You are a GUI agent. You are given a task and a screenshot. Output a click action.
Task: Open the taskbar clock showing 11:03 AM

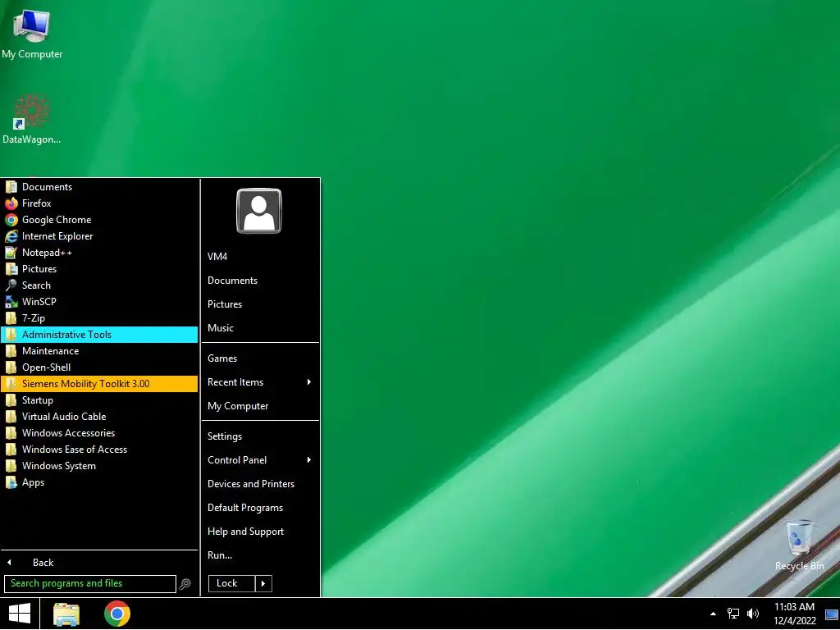point(794,614)
